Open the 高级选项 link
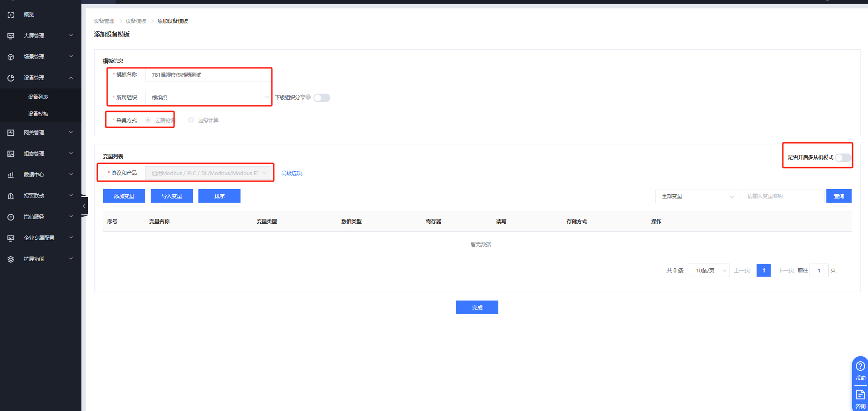The width and height of the screenshot is (868, 411). pyautogui.click(x=292, y=173)
